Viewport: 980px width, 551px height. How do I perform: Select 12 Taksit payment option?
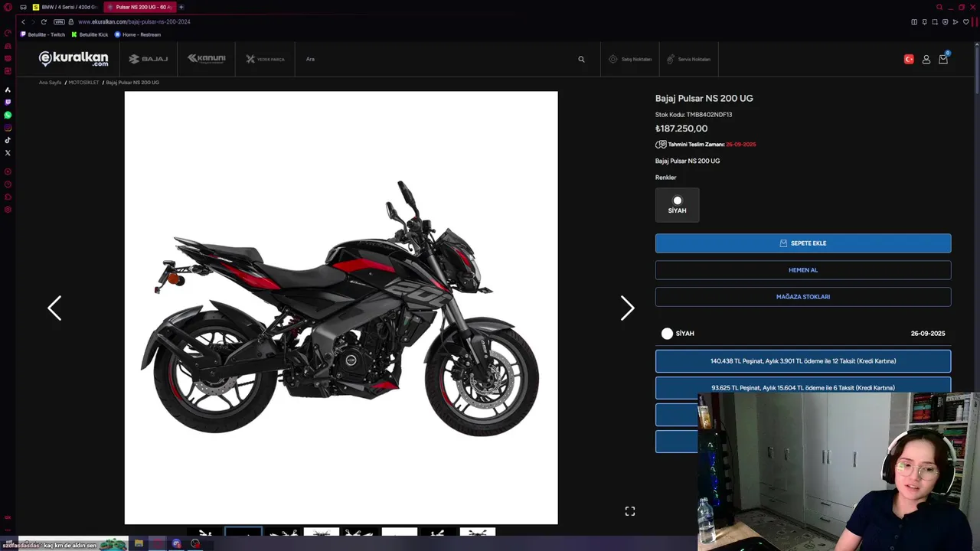pos(803,361)
